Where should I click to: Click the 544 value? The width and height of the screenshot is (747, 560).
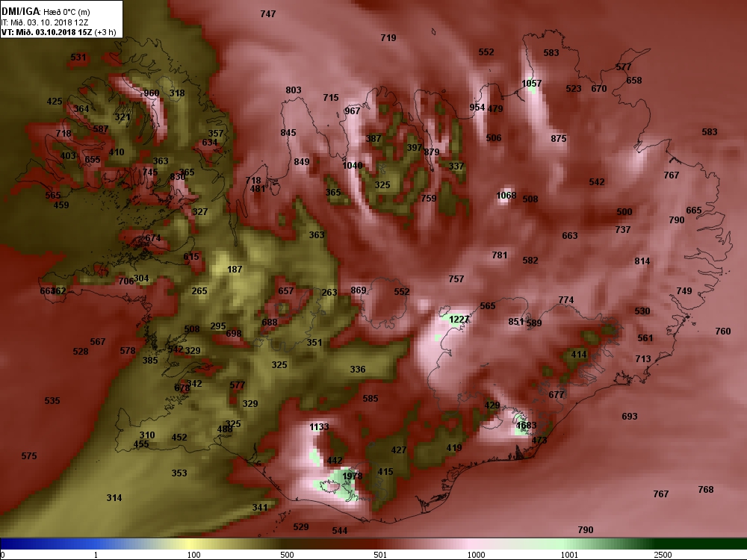(340, 530)
